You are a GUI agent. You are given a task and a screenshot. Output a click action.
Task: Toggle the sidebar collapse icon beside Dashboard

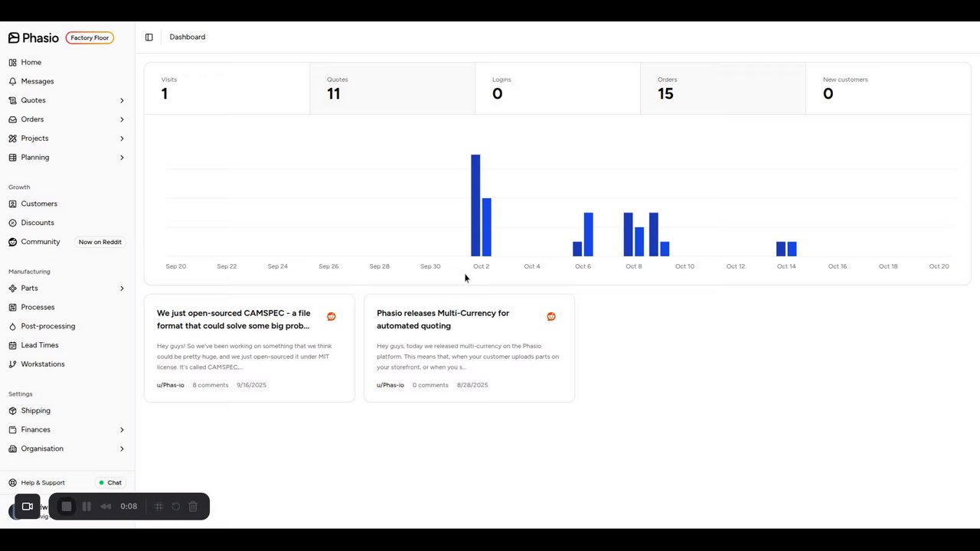tap(149, 37)
